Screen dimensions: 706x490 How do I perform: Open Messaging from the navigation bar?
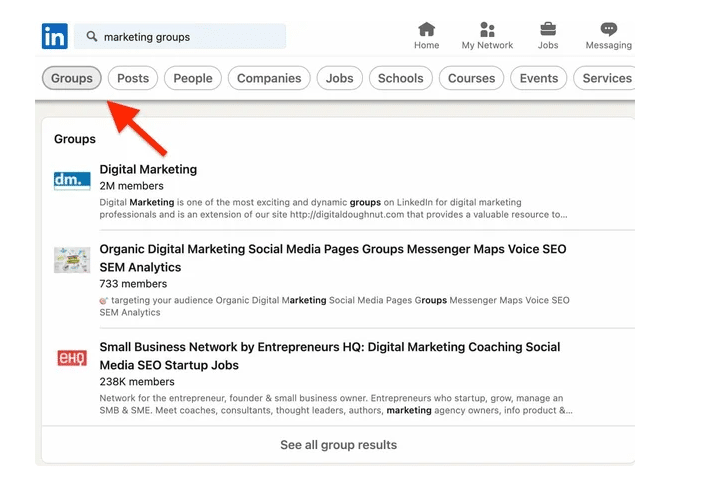pos(609,36)
